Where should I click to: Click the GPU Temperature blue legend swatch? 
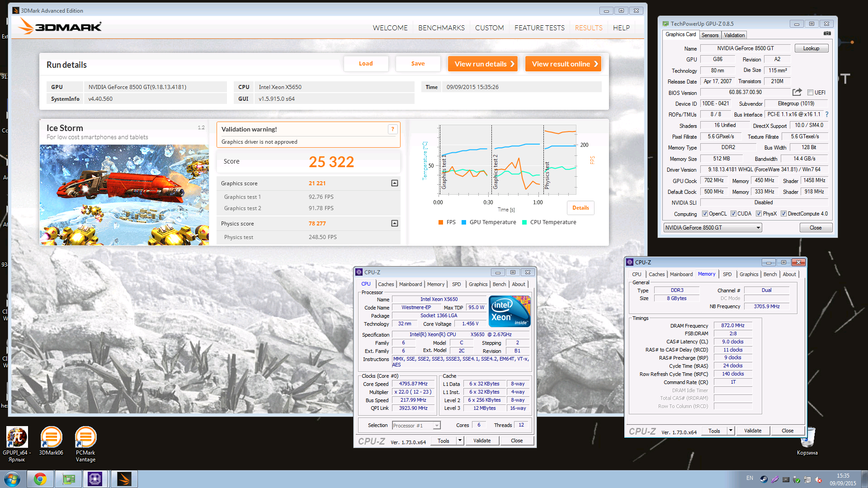464,222
